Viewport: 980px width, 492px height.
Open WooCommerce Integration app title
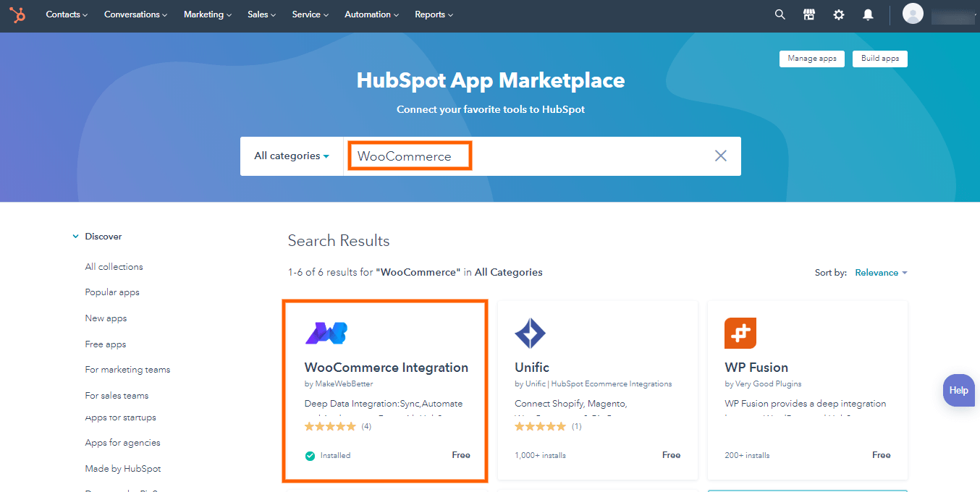386,368
